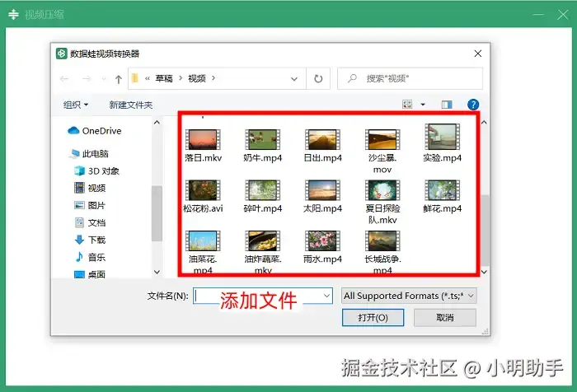Click the file list scroll up arrow
Screen dimensions: 577x392
click(485, 123)
